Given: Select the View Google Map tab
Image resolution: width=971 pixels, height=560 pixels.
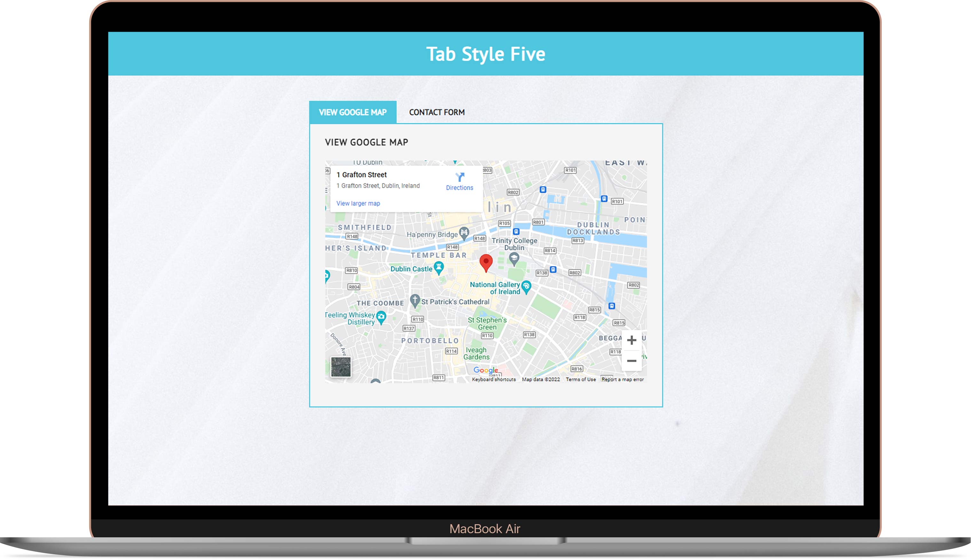Looking at the screenshot, I should coord(352,112).
